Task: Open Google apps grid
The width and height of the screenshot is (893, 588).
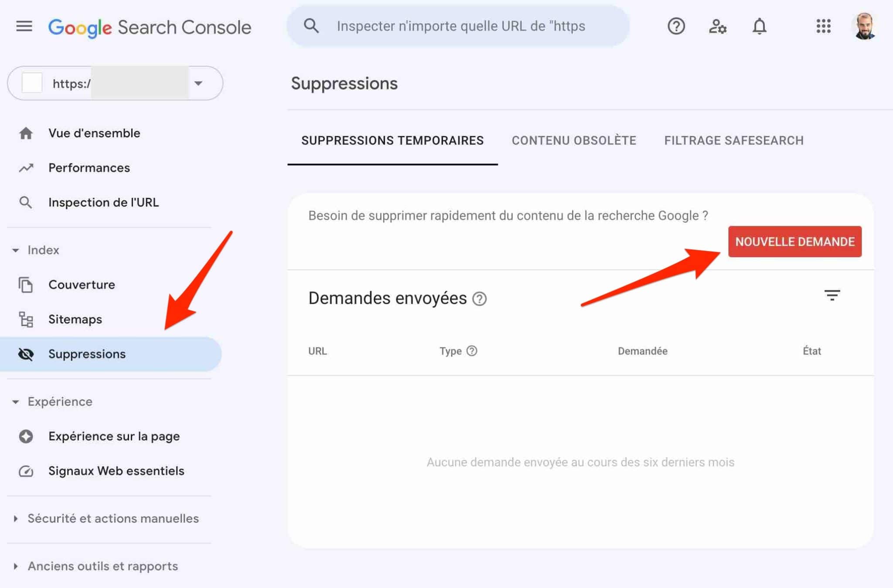Action: click(x=823, y=26)
